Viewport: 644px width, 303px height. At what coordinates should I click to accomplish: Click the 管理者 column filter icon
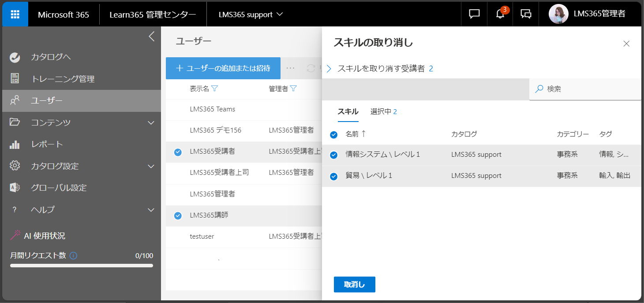pyautogui.click(x=293, y=89)
